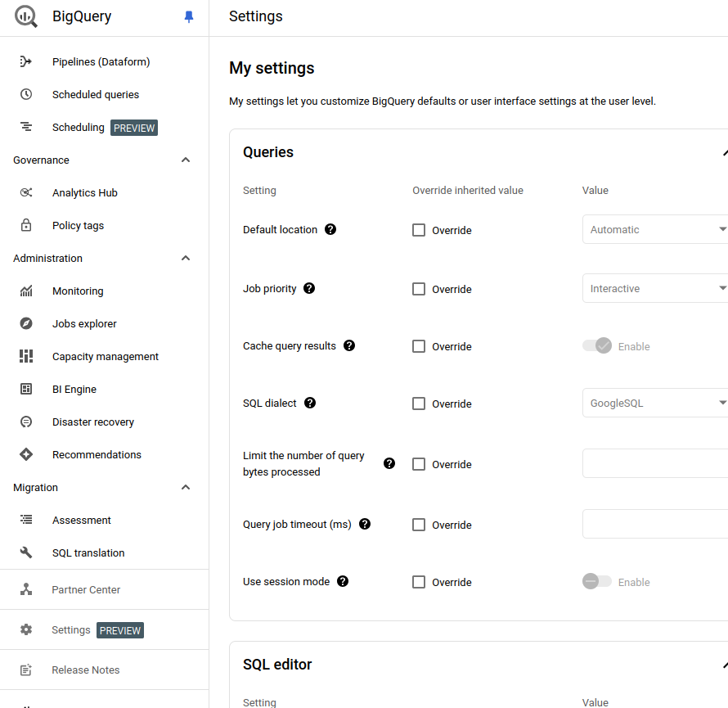The width and height of the screenshot is (728, 708).
Task: Click the Release Notes icon
Action: tap(26, 670)
